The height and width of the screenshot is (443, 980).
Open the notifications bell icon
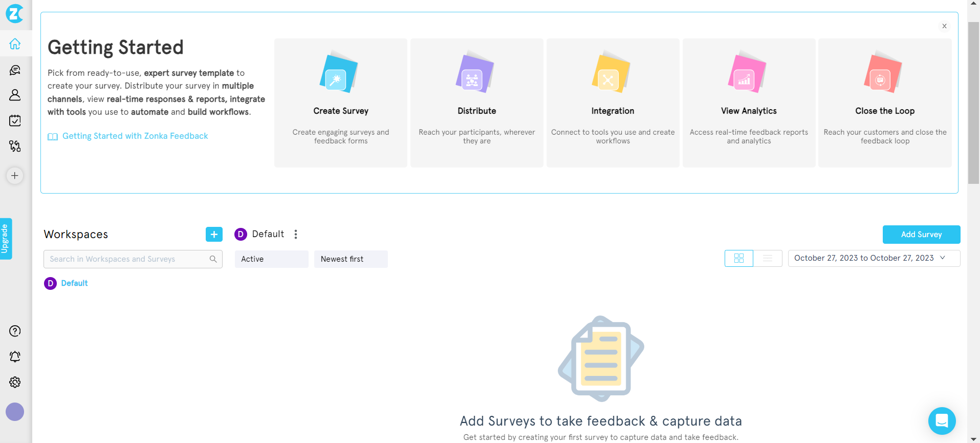(15, 356)
